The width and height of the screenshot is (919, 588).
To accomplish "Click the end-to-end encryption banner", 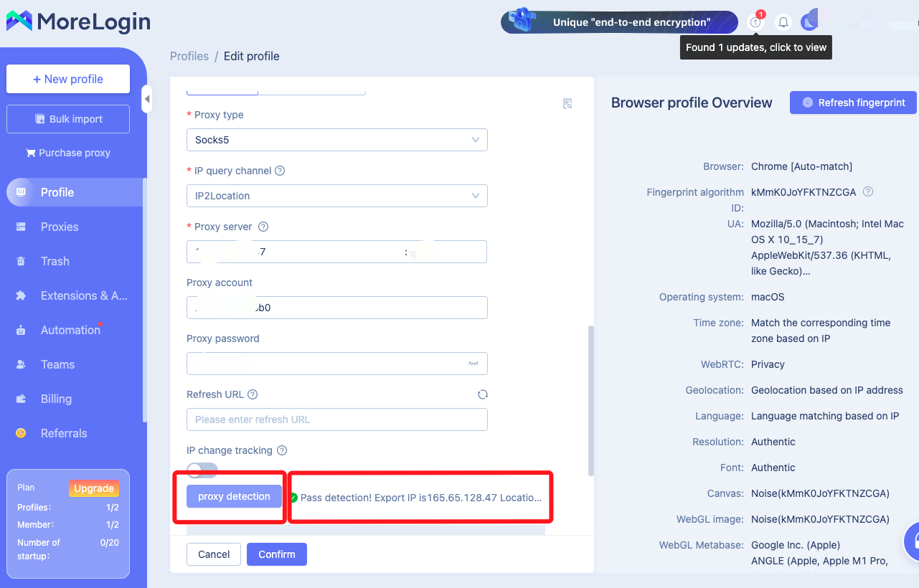I will point(619,22).
